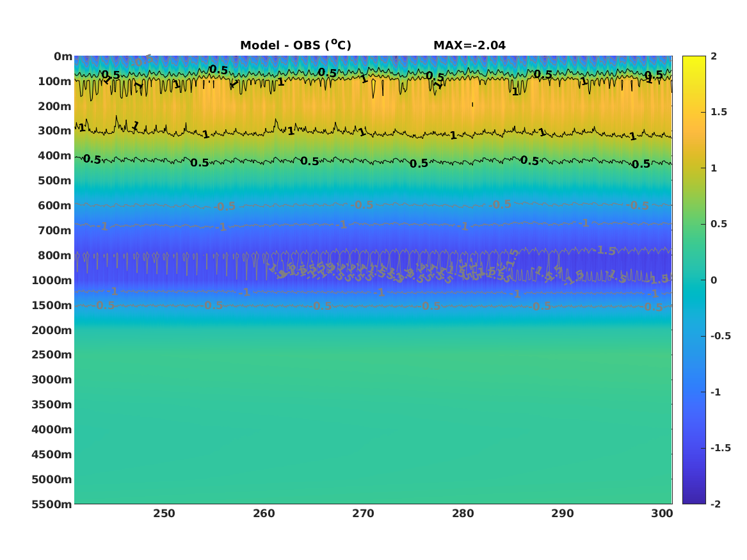Select the "5000m" depth axis label
The height and width of the screenshot is (560, 747).
click(x=52, y=479)
